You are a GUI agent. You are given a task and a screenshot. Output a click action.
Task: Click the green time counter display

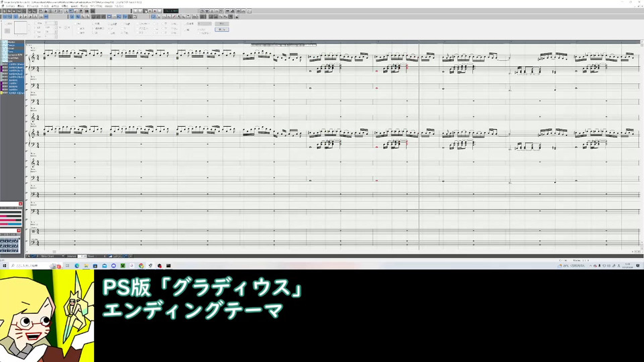pos(171,11)
